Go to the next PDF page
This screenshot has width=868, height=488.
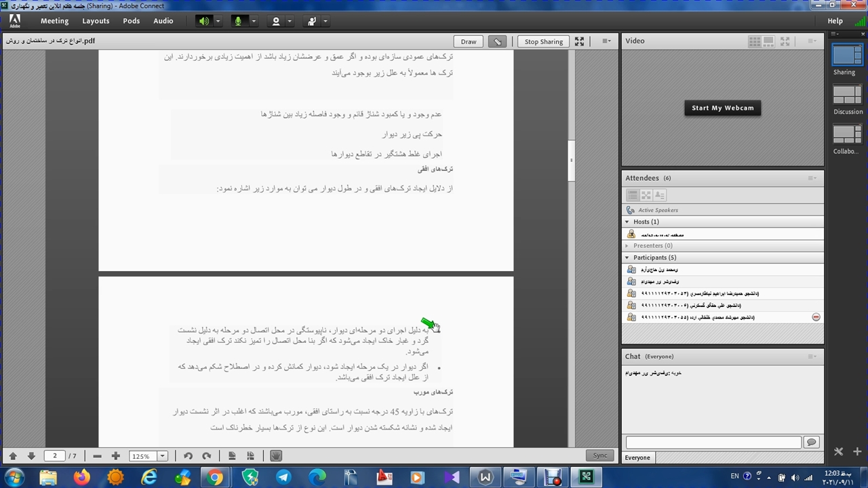click(31, 456)
